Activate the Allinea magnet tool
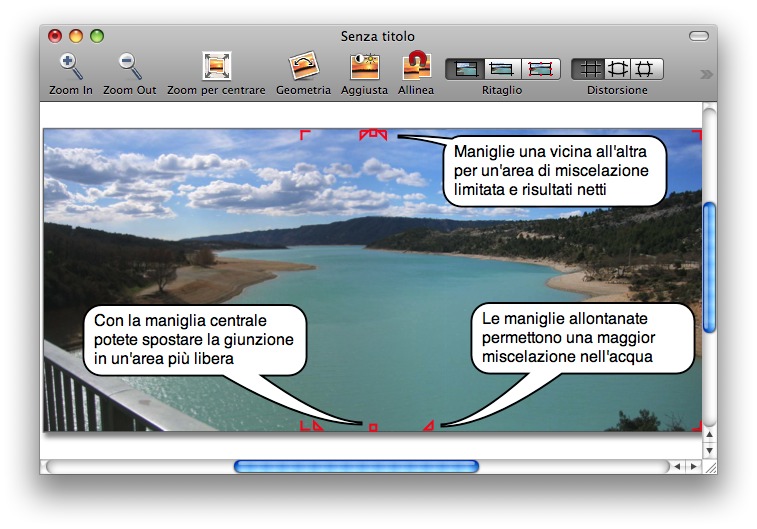Viewport: 757px width, 529px height. click(x=416, y=66)
